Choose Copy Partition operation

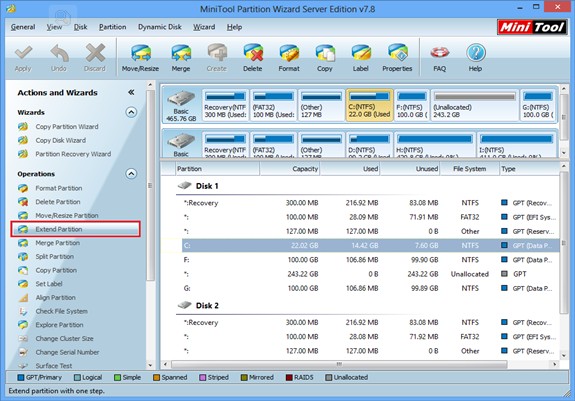coord(56,270)
